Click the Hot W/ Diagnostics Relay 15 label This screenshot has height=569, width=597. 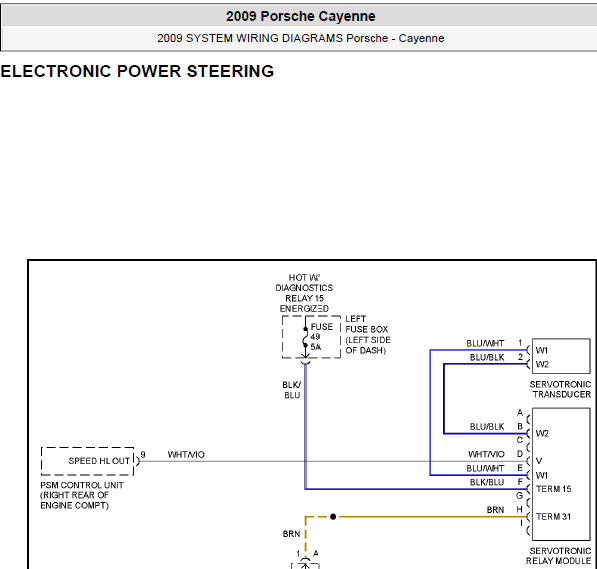tap(304, 293)
